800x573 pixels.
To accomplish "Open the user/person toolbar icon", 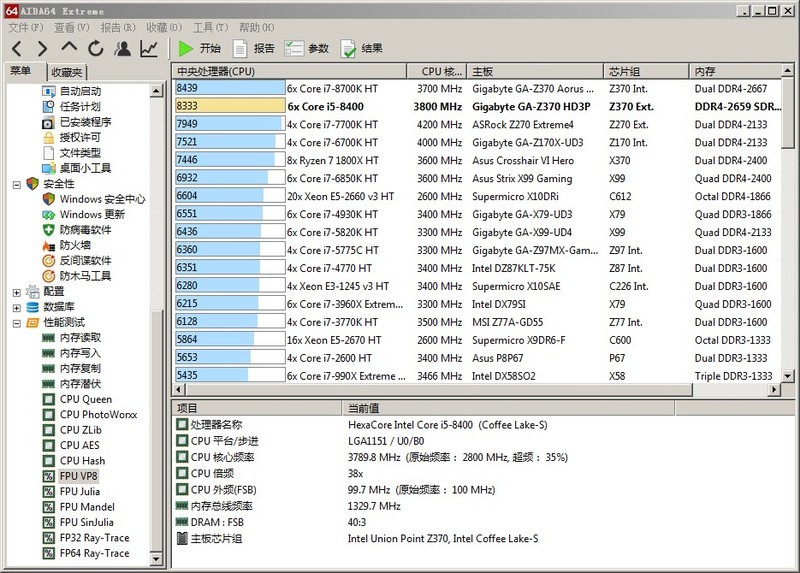I will coord(122,48).
